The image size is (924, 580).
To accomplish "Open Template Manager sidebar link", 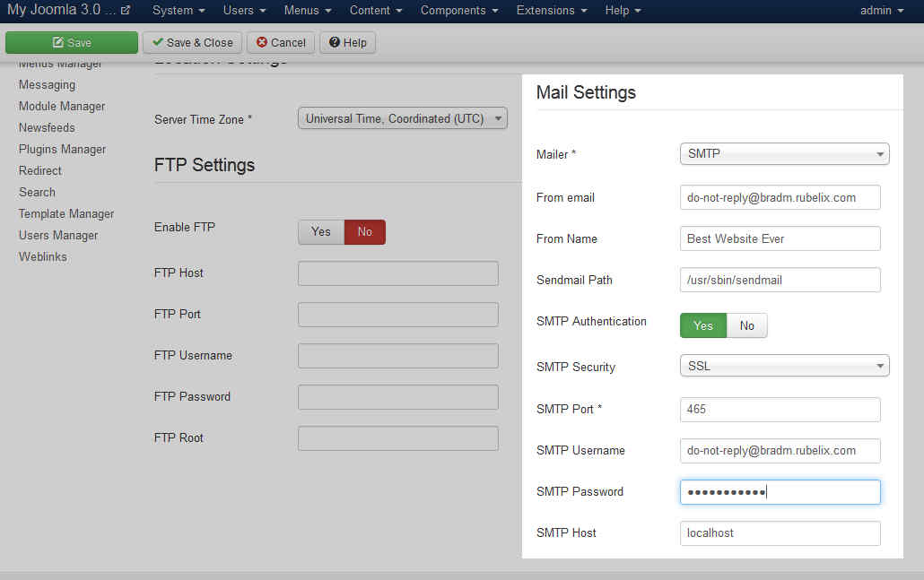I will pyautogui.click(x=66, y=213).
